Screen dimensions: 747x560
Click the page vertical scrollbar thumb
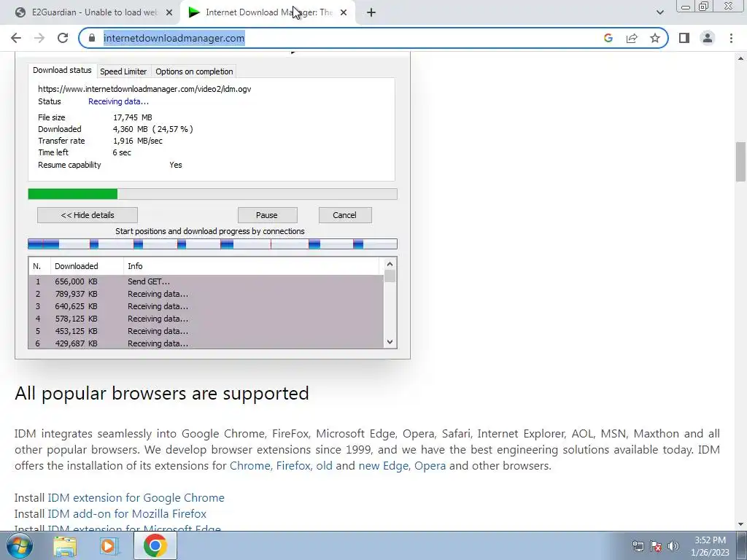tap(740, 162)
